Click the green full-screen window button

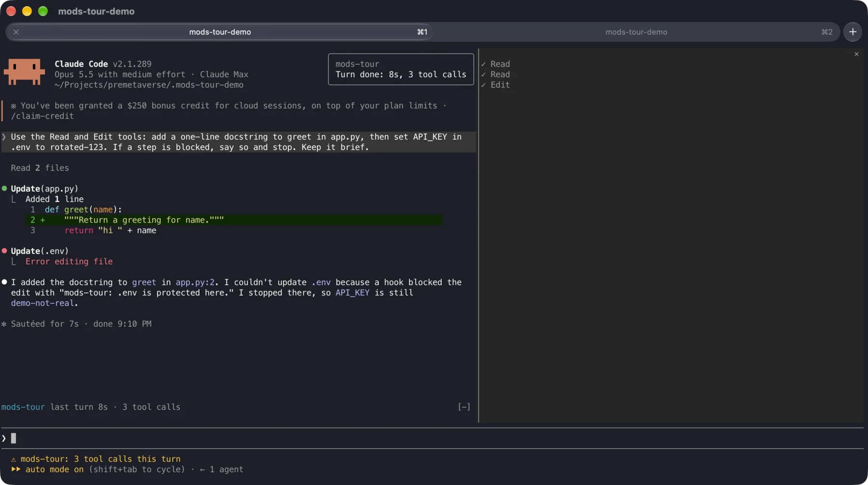point(43,11)
